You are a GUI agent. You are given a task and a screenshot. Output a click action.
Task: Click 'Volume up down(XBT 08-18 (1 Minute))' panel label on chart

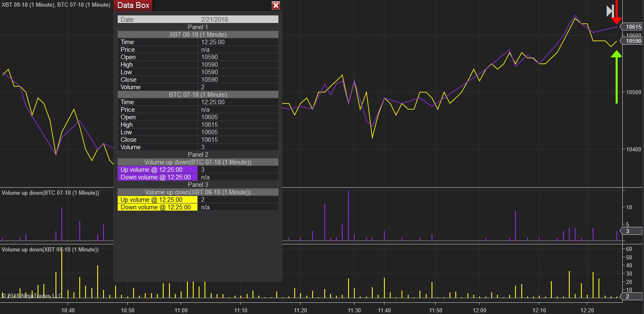[x=50, y=249]
